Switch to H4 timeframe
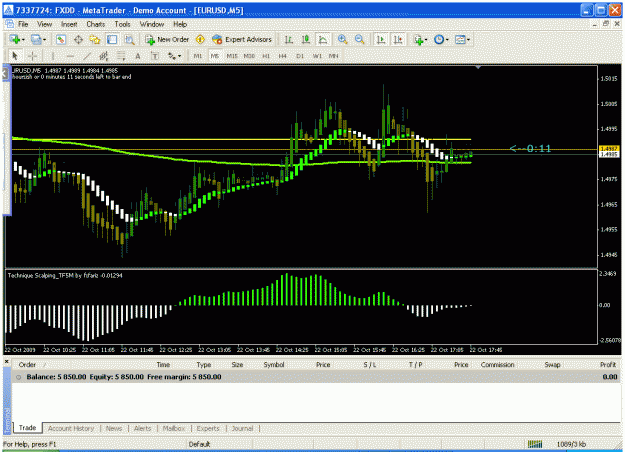 tap(283, 56)
